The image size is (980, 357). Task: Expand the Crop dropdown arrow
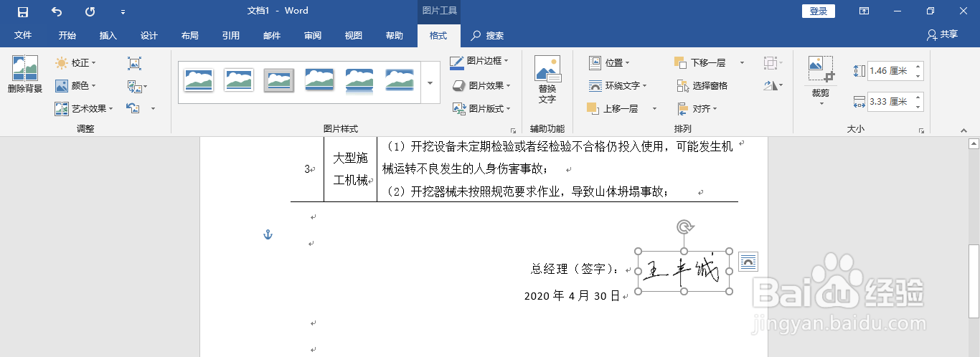click(x=821, y=104)
